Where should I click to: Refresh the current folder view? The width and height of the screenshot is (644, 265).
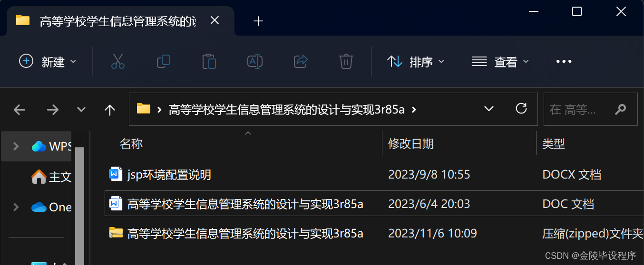[x=521, y=109]
